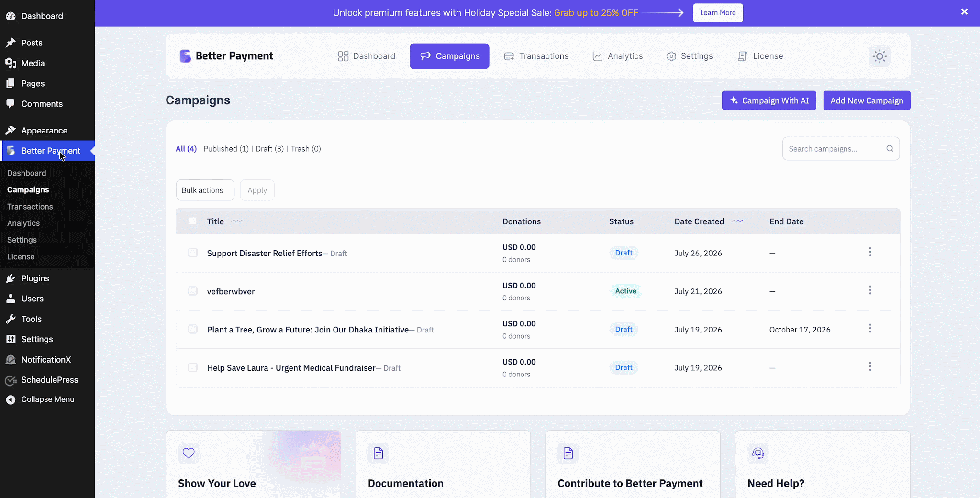
Task: Check the Help Save Laura row checkbox
Action: click(193, 367)
